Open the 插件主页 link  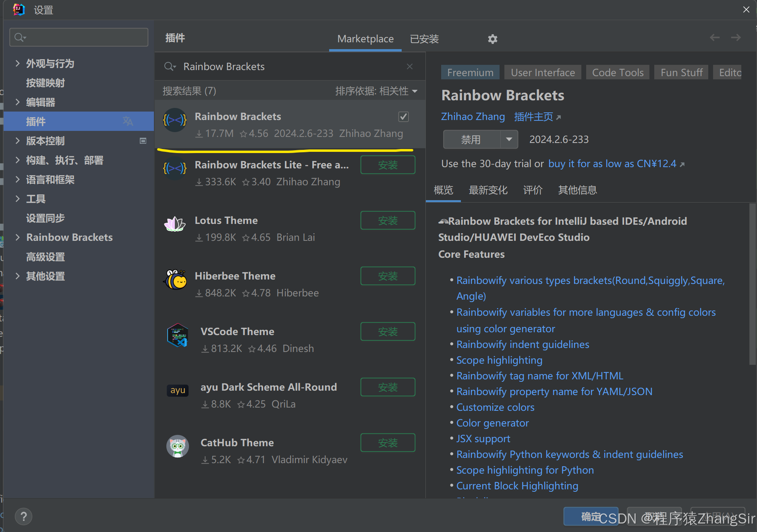coord(537,117)
